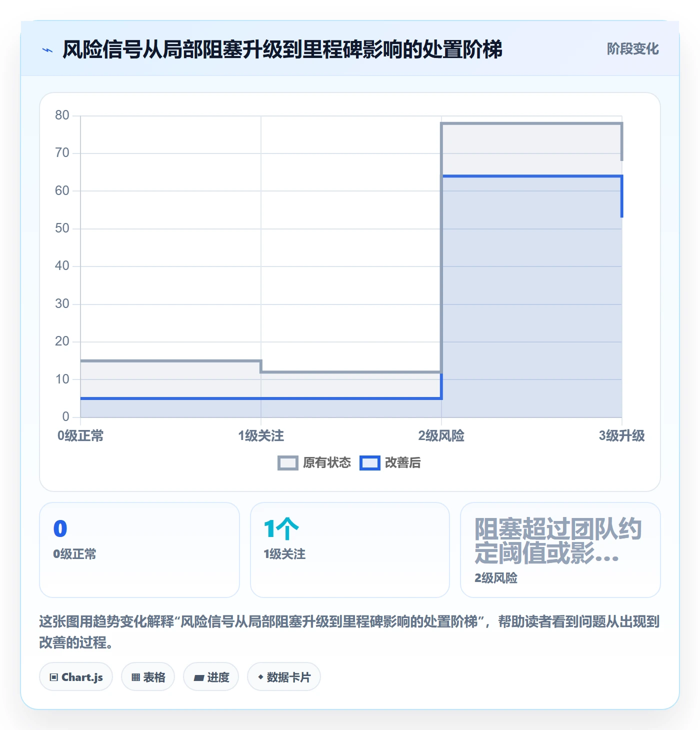Click the 原有状态 legend label
The width and height of the screenshot is (700, 730).
pyautogui.click(x=327, y=463)
